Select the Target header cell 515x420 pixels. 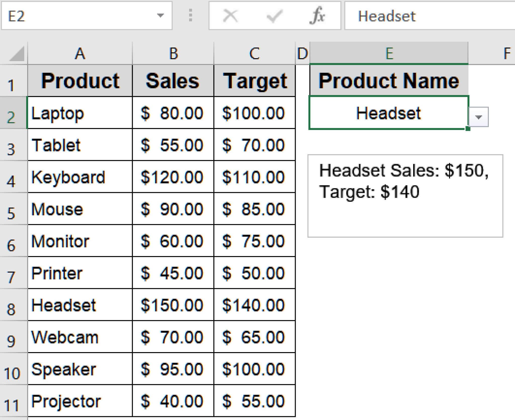[254, 80]
